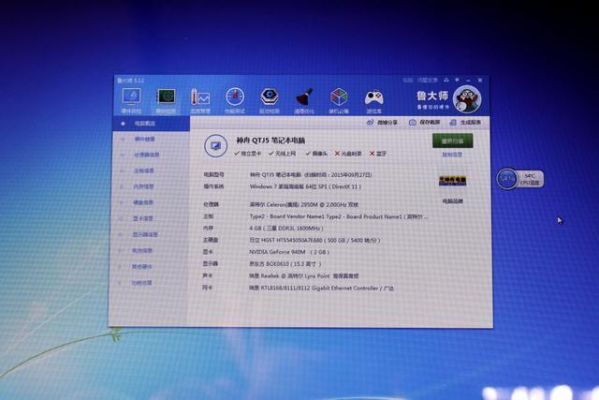599x400 pixels.
Task: Open 硬盘信息 sidebar item
Action: [143, 202]
